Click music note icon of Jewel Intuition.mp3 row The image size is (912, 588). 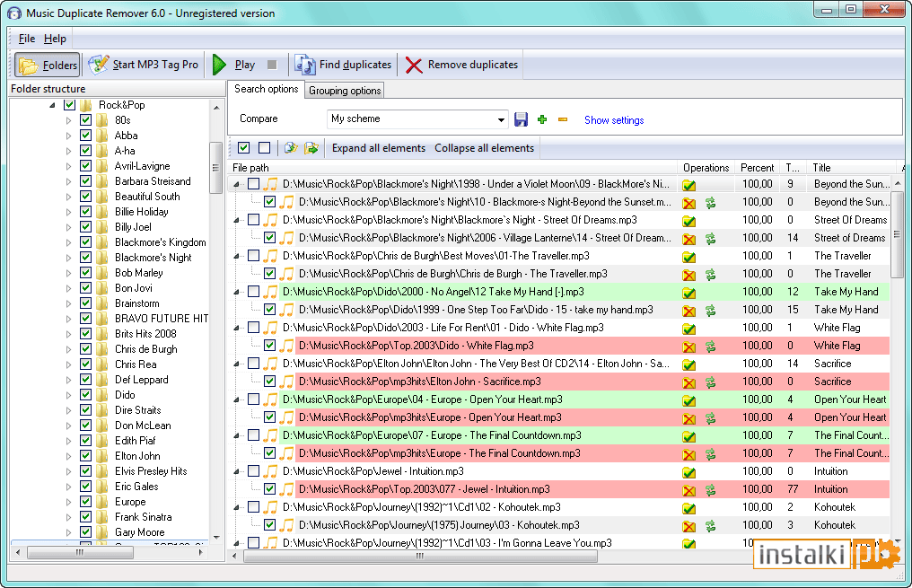270,471
